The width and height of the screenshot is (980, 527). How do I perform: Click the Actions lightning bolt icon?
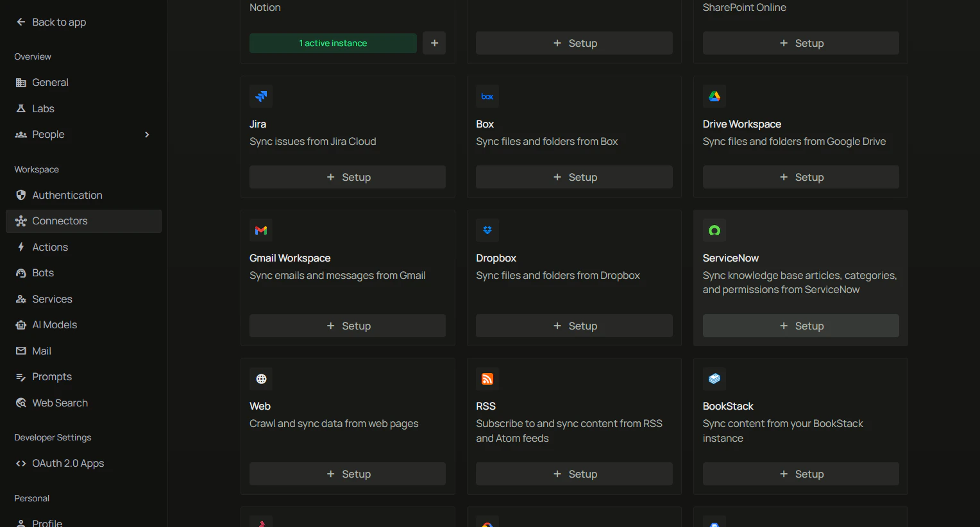click(21, 247)
